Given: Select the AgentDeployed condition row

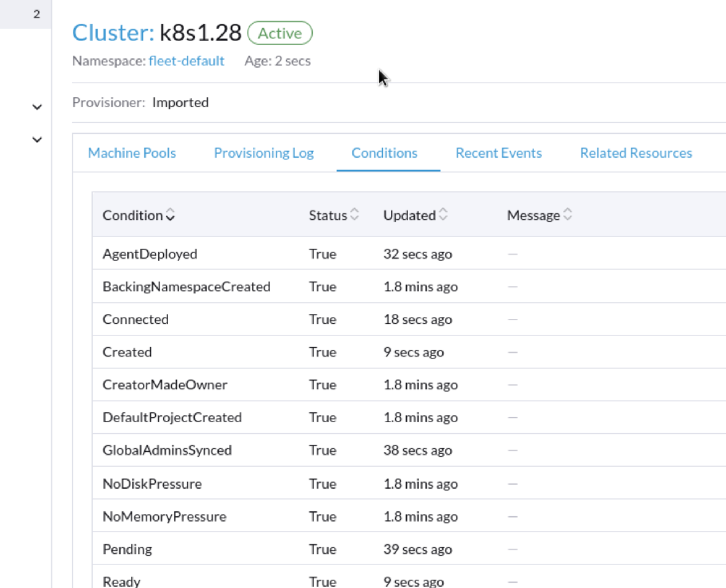Looking at the screenshot, I should [x=150, y=254].
